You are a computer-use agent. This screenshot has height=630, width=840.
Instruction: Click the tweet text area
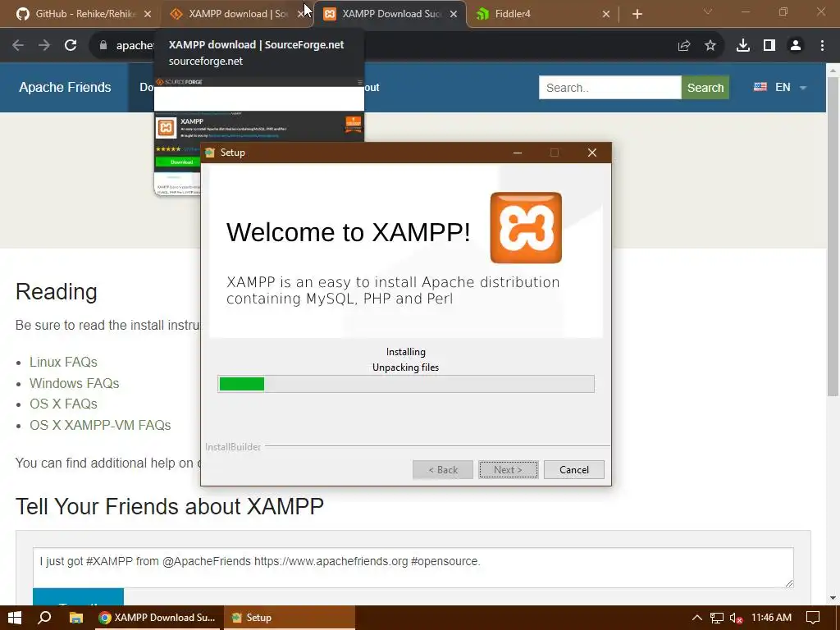tap(413, 568)
